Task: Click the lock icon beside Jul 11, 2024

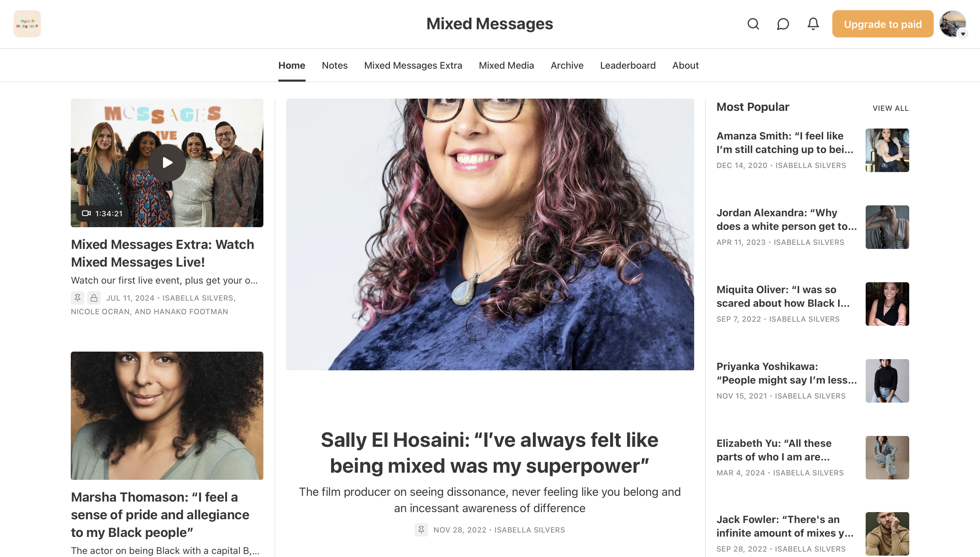Action: 94,298
